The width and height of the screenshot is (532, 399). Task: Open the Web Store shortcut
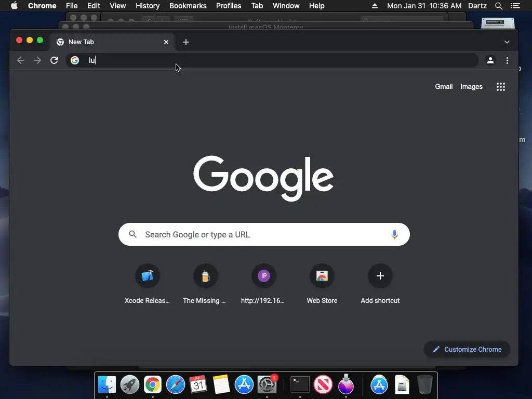coord(322,284)
